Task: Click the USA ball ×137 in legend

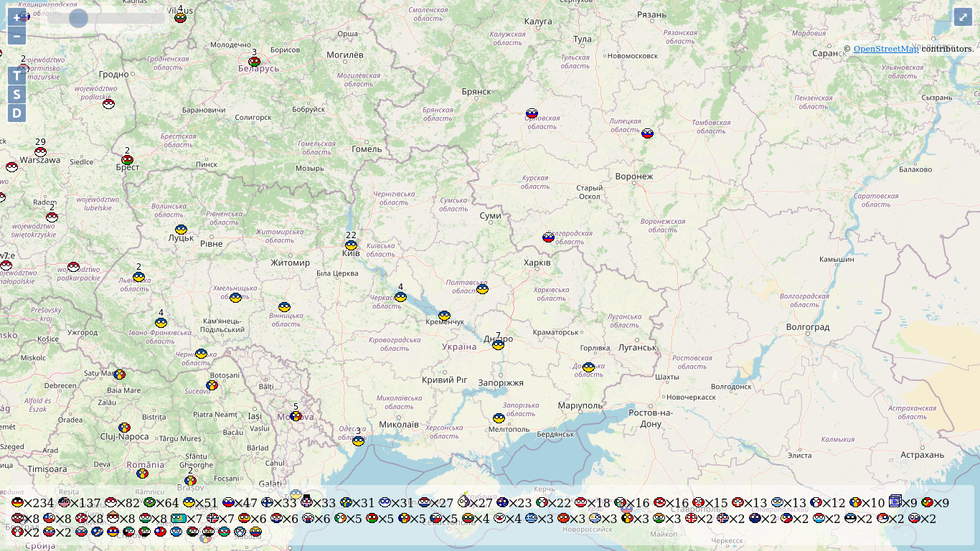Action: [64, 503]
